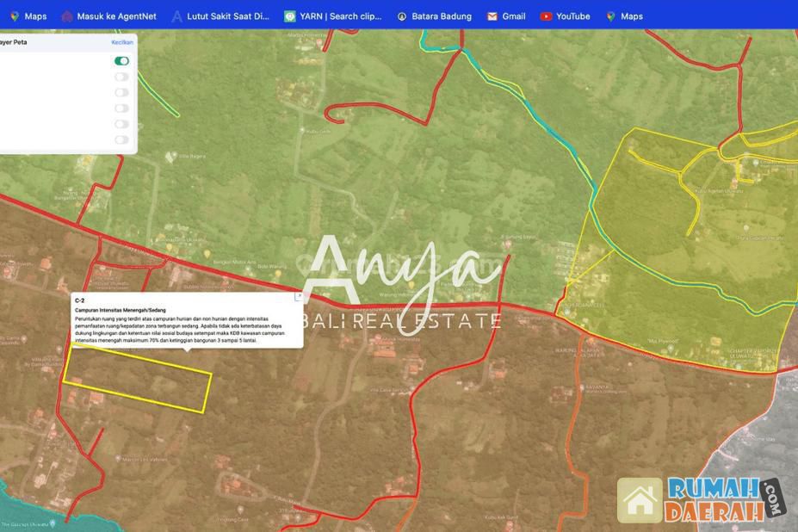Switch on the last layer toggle
798x532 pixels.
(x=121, y=139)
